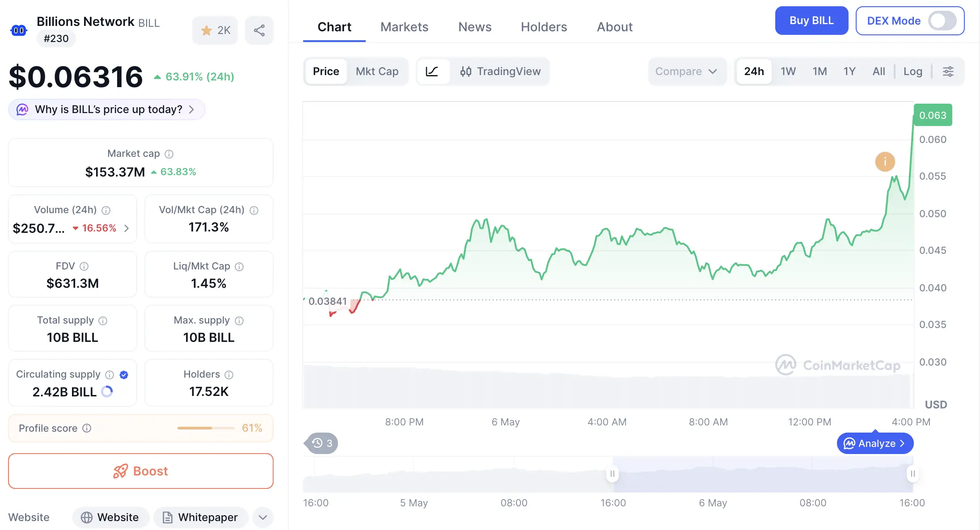The height and width of the screenshot is (530, 980).
Task: Click the 0.03841 opening price label
Action: click(328, 301)
